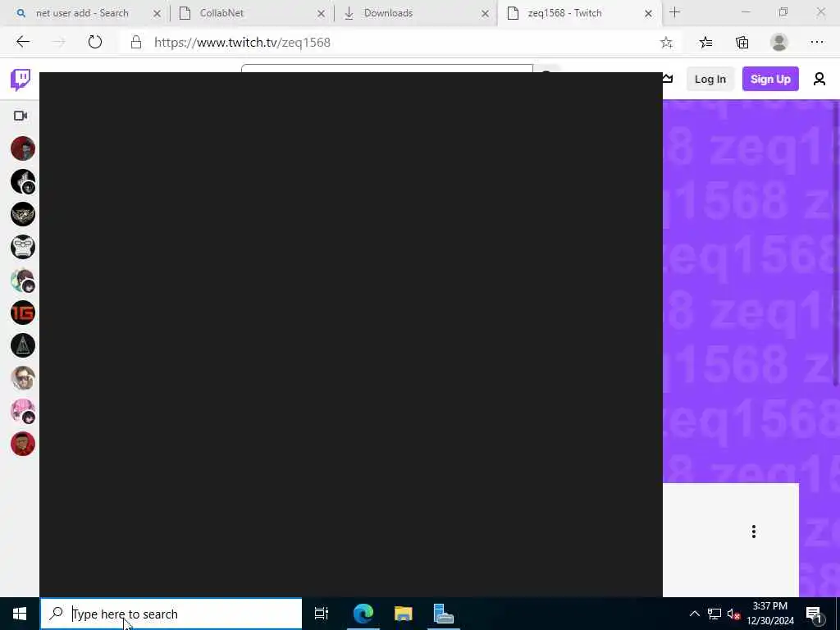Open the last sidebar channel with red cartoon avatar
This screenshot has width=840, height=630.
point(22,444)
